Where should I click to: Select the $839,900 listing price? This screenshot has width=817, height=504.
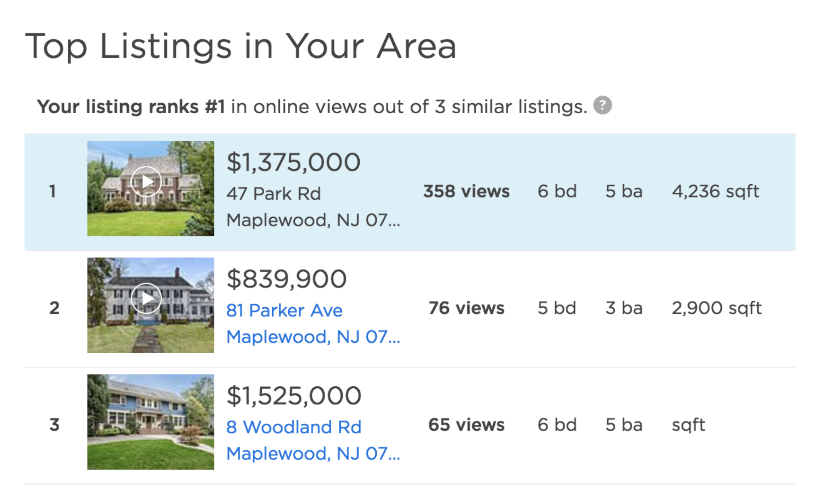(x=287, y=279)
